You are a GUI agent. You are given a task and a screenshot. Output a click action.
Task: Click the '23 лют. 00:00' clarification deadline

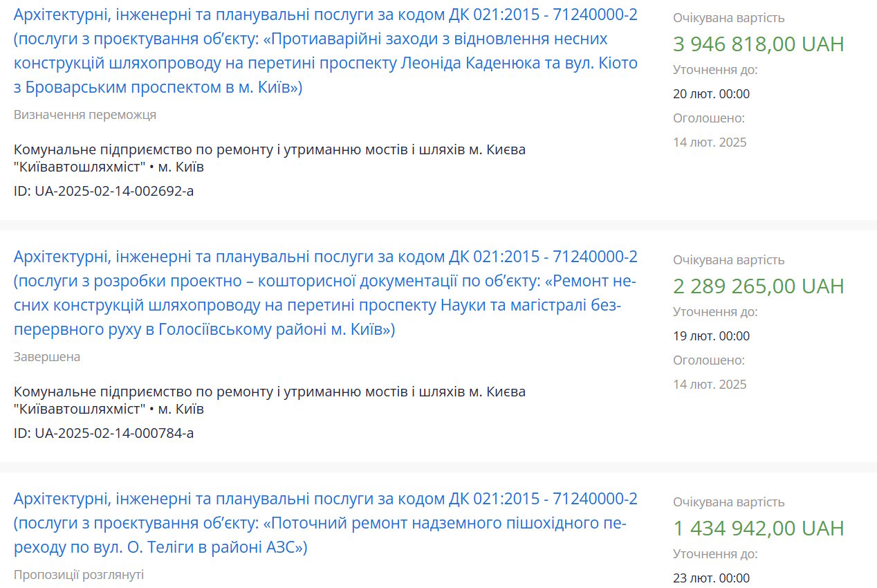coord(711,578)
